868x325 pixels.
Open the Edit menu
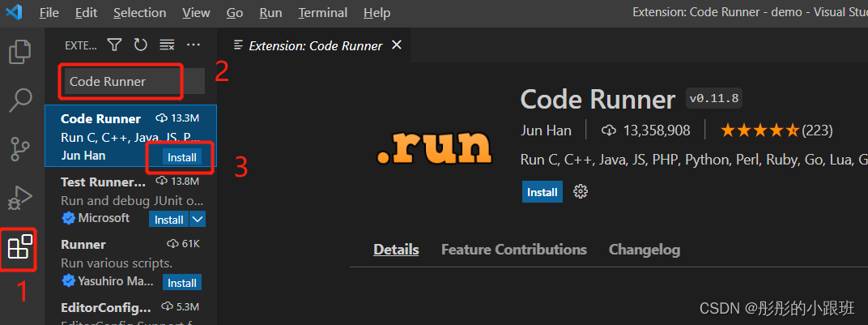point(86,12)
